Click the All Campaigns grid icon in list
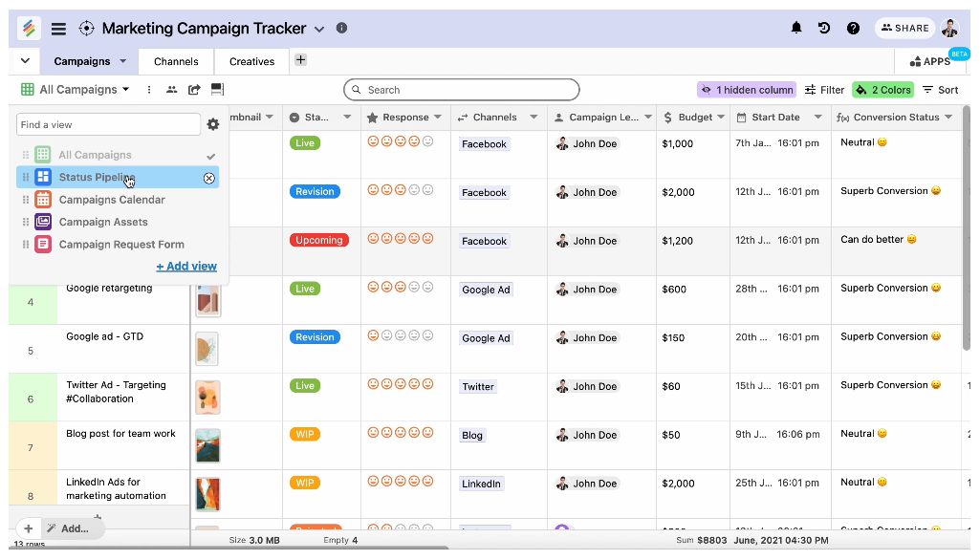Image resolution: width=980 pixels, height=560 pixels. (x=43, y=155)
